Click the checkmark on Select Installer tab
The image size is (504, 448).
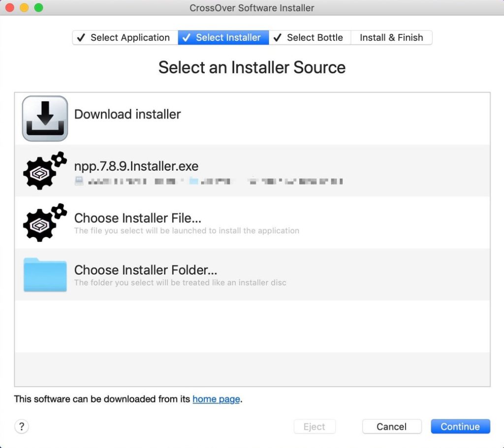[x=187, y=37]
